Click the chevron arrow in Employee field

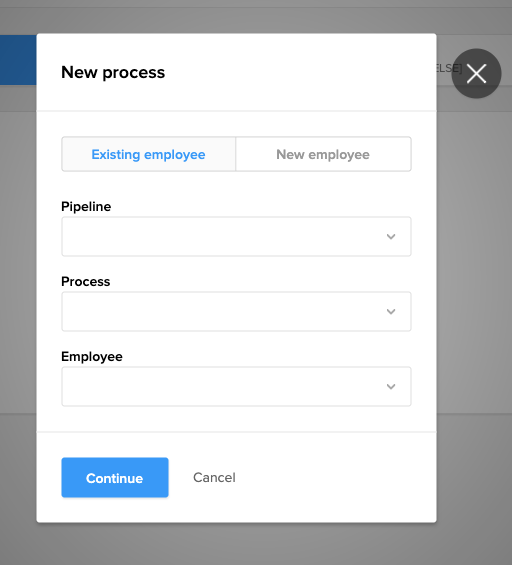point(391,387)
